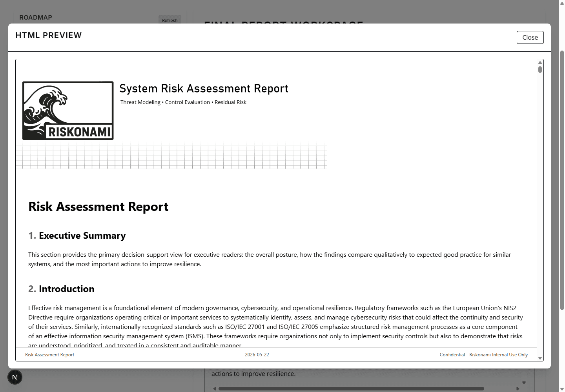Click the background editor scroll-right arrow
Viewport: 565px width, 392px height.
coord(518,389)
